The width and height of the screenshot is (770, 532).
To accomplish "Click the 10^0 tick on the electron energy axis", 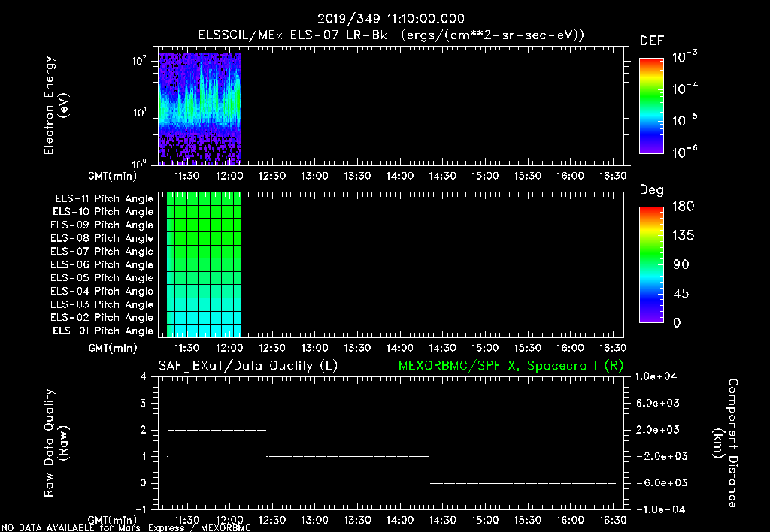I will click(x=139, y=163).
